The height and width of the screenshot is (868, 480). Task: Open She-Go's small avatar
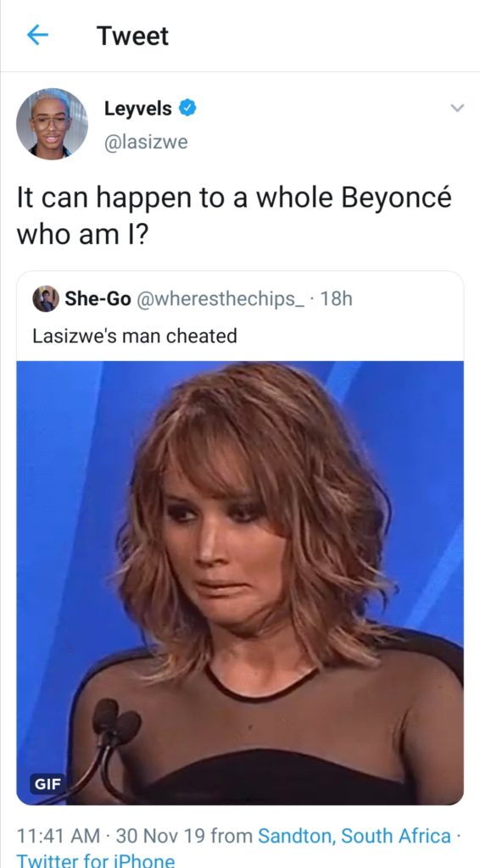[x=46, y=299]
